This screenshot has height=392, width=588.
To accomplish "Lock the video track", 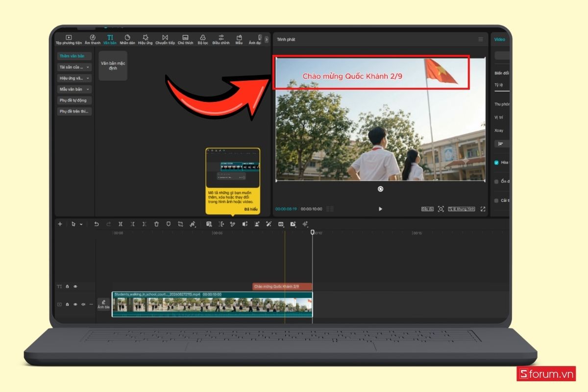I will tap(68, 304).
